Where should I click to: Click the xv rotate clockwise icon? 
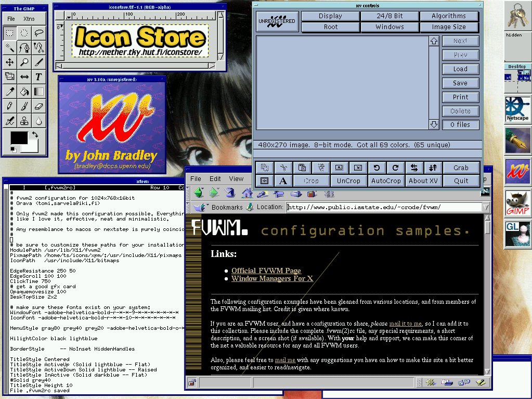(x=395, y=168)
